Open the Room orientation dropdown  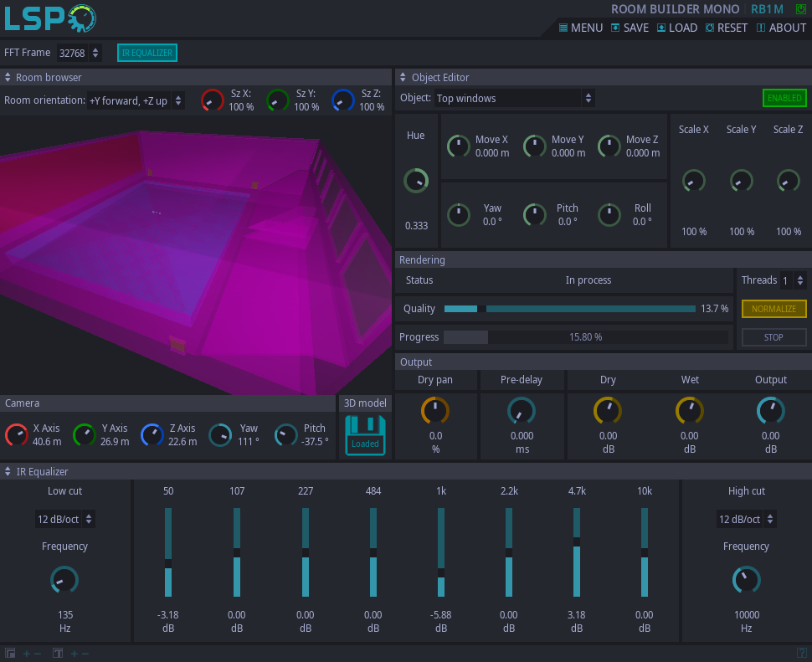point(136,100)
